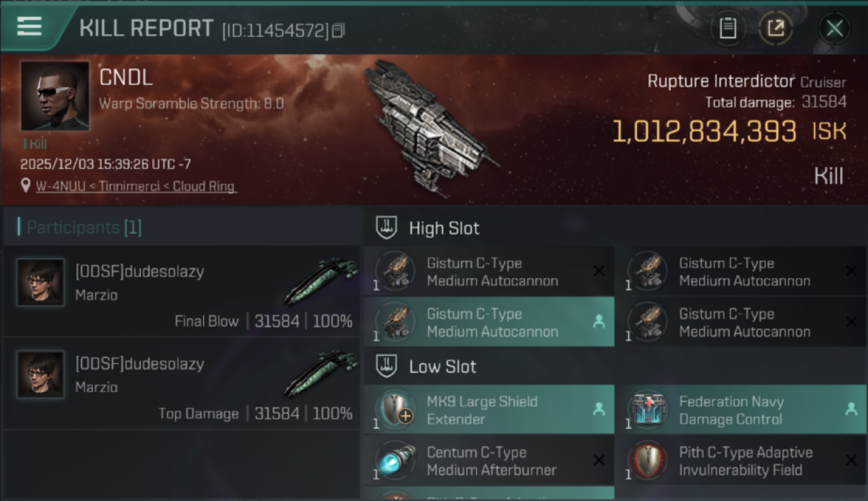
Task: Copy the kill report ID
Action: tap(339, 30)
